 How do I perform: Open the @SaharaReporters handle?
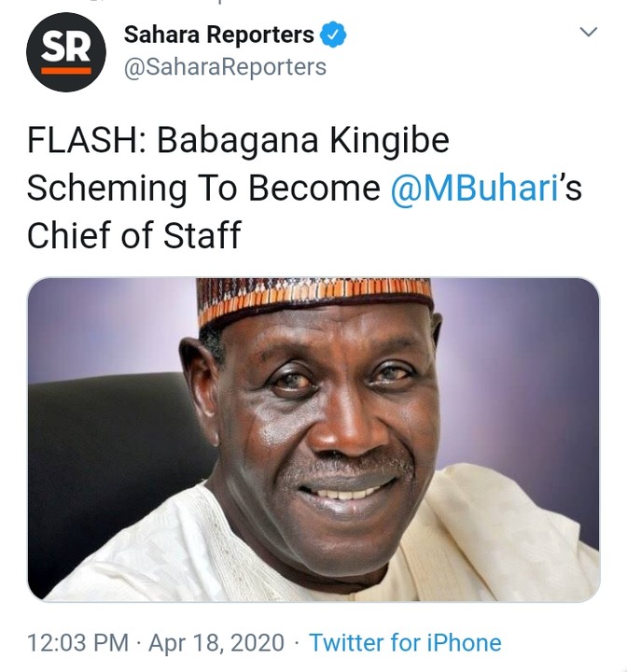point(225,67)
